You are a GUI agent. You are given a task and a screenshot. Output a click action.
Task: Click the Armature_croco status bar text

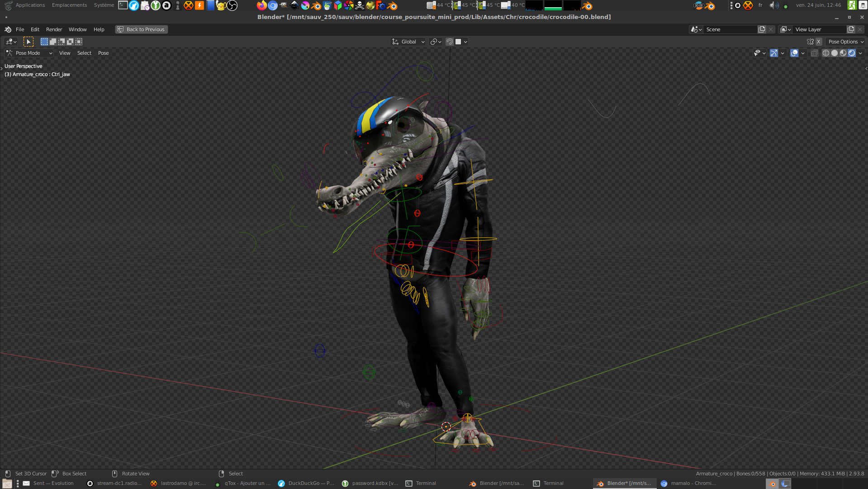click(x=714, y=474)
